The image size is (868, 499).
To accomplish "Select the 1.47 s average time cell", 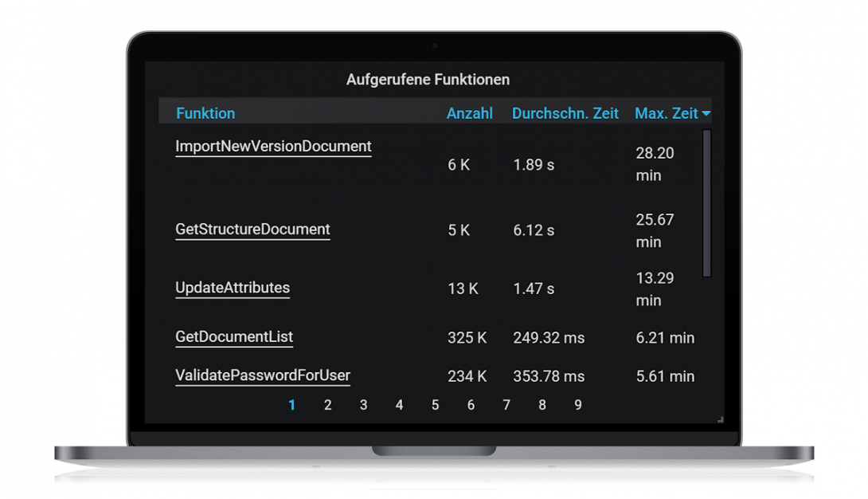I will [x=534, y=289].
